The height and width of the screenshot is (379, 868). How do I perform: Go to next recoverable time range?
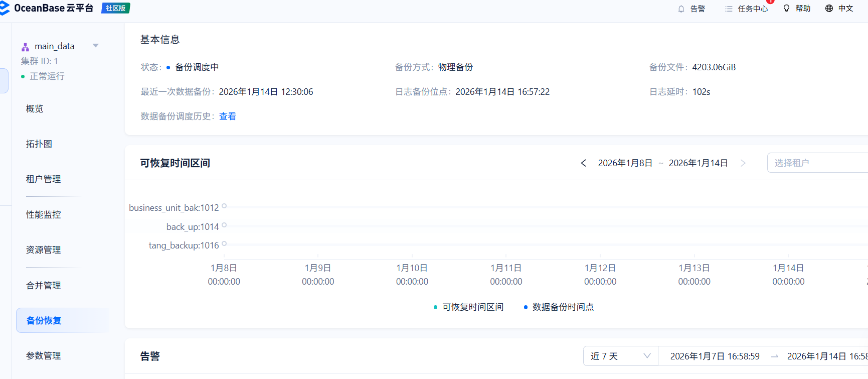(x=743, y=163)
